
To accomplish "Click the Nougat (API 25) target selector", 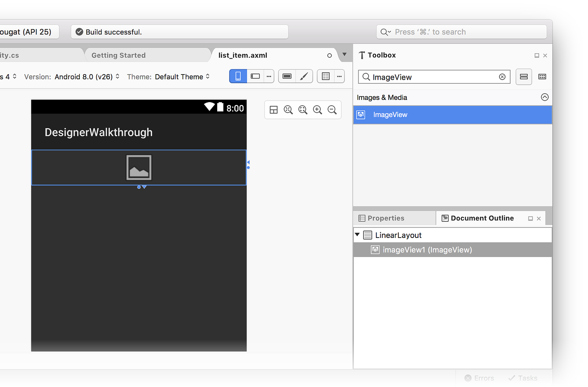I will click(29, 32).
